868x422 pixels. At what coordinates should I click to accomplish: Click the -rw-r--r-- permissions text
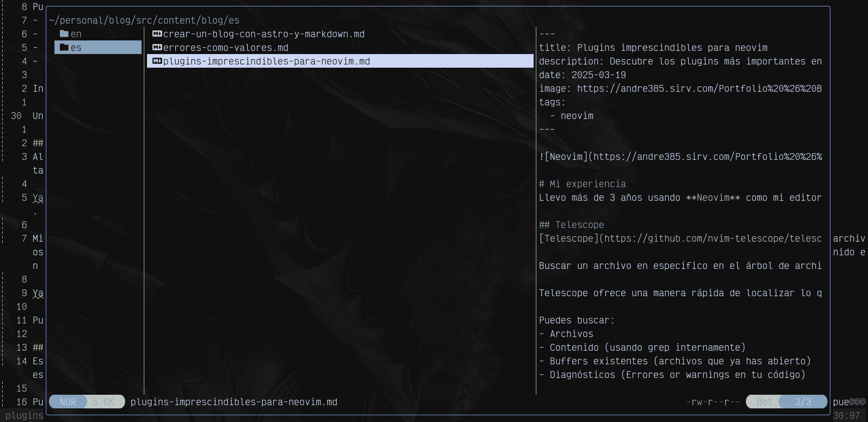click(713, 402)
